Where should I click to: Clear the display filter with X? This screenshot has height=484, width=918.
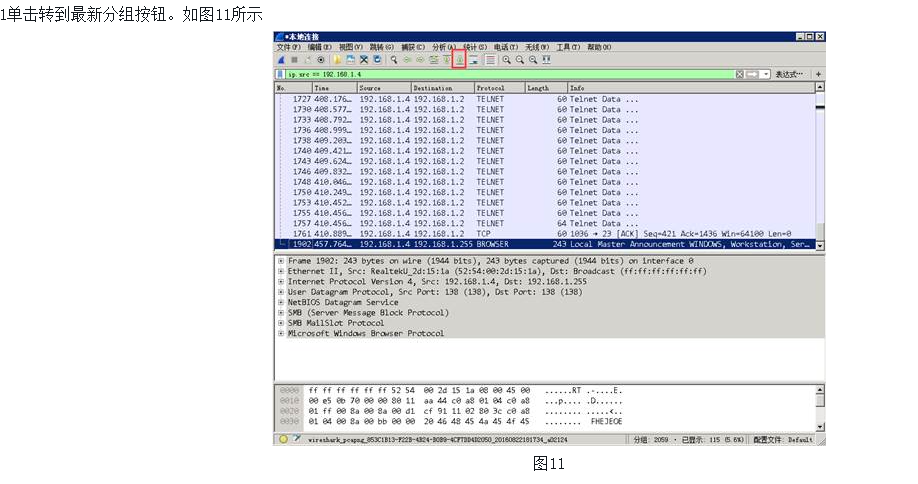(x=739, y=74)
